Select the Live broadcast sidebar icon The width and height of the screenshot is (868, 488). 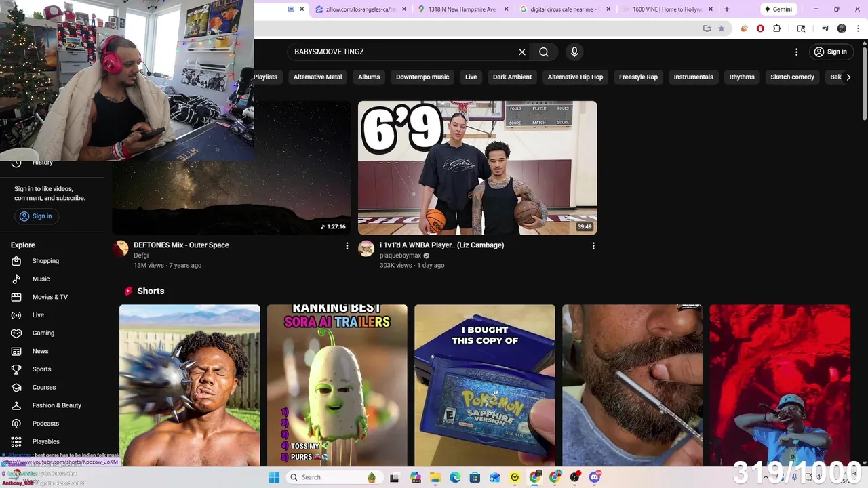[x=16, y=315]
